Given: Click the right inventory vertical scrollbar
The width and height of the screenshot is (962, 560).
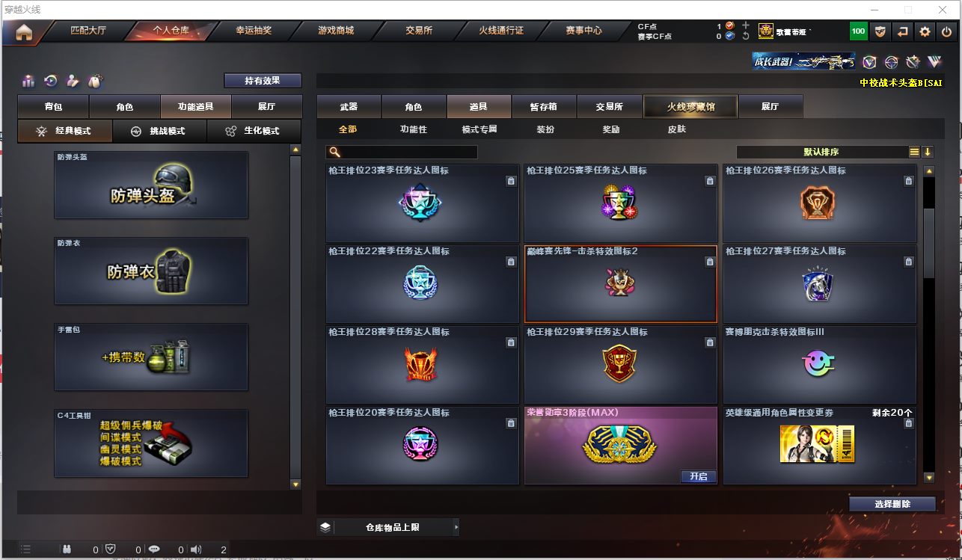Looking at the screenshot, I should pyautogui.click(x=929, y=324).
